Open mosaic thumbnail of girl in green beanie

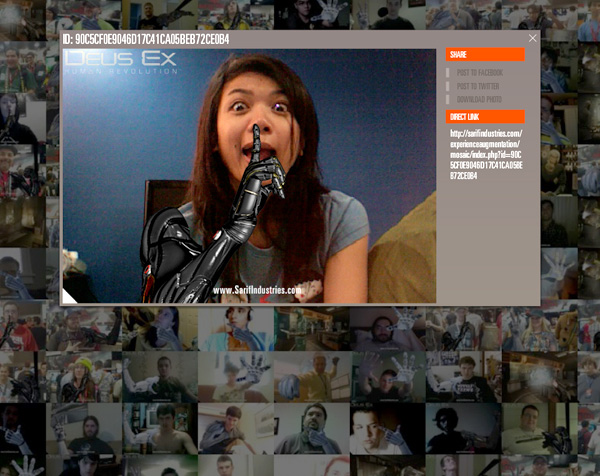coord(84,377)
